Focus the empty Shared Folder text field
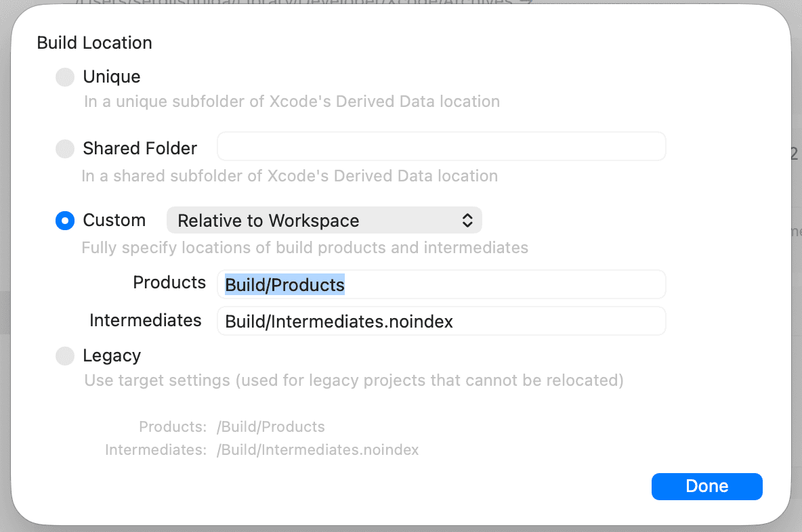802x532 pixels. (442, 146)
